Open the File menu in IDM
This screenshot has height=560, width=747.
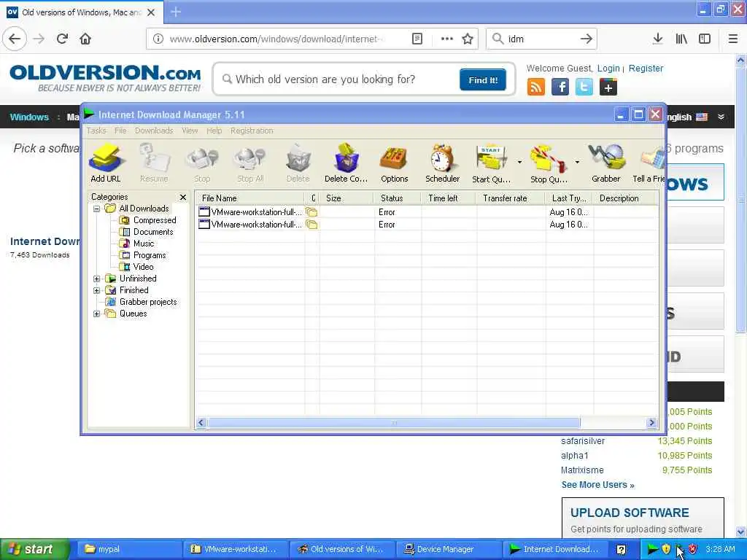120,131
